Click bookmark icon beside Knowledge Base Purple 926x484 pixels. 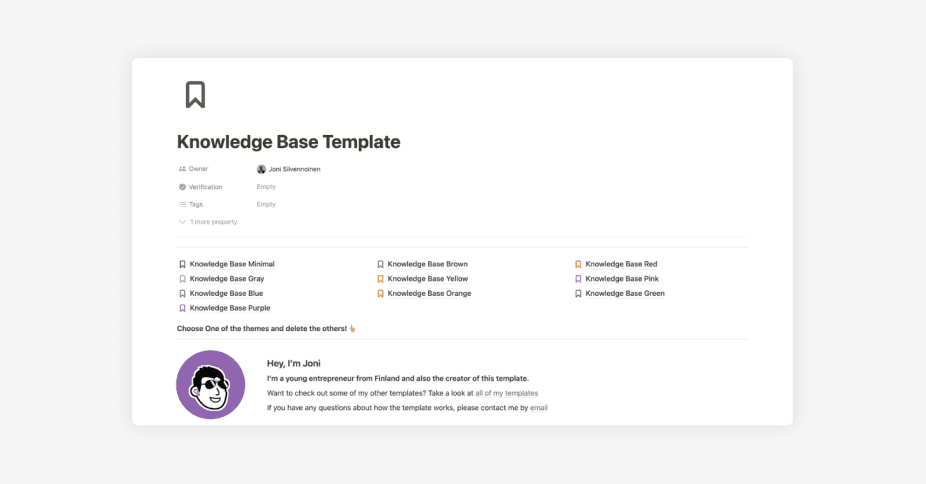182,308
